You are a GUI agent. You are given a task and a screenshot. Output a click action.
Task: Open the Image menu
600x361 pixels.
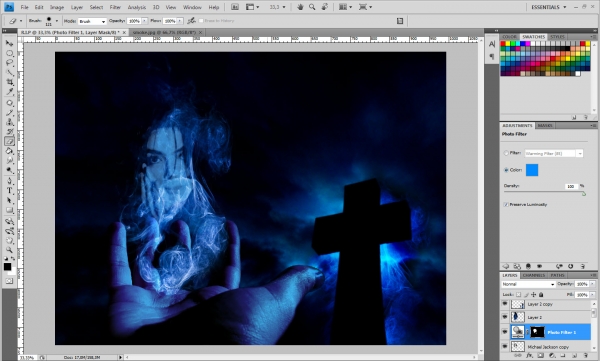[x=57, y=7]
